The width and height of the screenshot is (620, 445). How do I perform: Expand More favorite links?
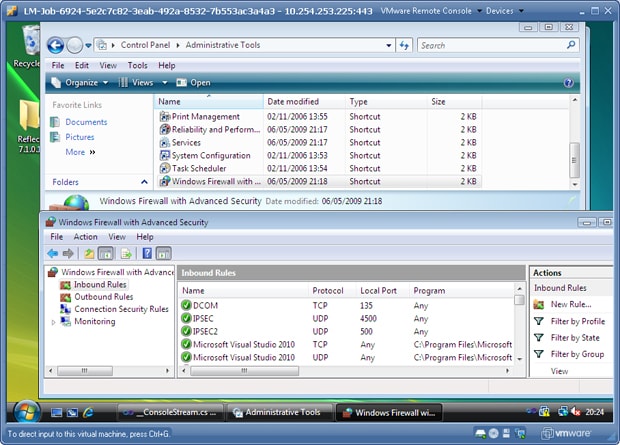pos(80,152)
